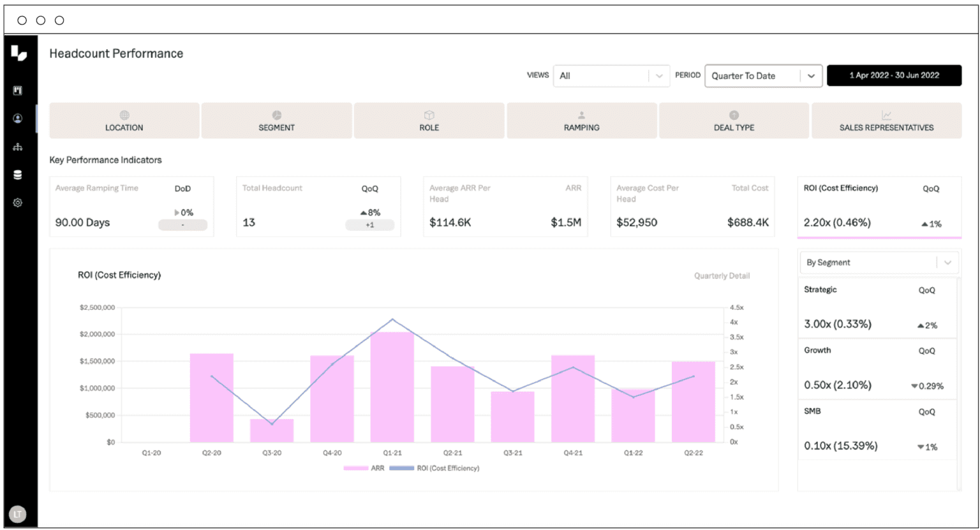Click the Role cube icon
Viewport: 980px width, 530px height.
click(429, 114)
